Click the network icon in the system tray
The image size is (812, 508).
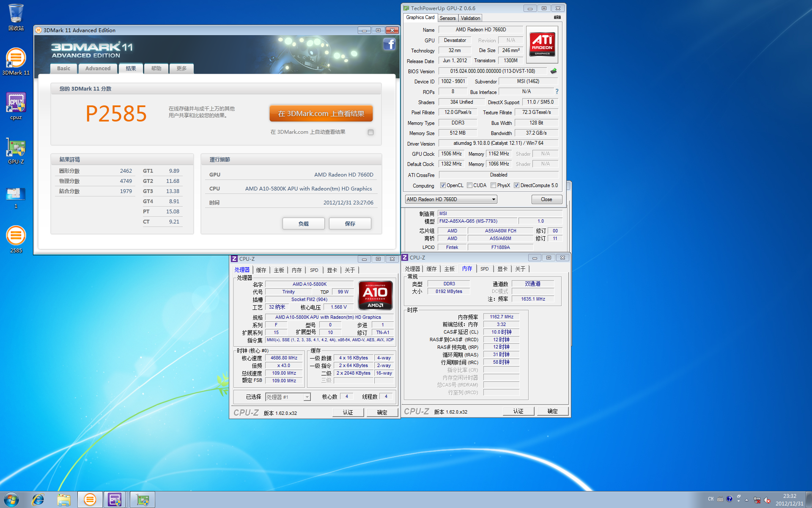pos(757,500)
